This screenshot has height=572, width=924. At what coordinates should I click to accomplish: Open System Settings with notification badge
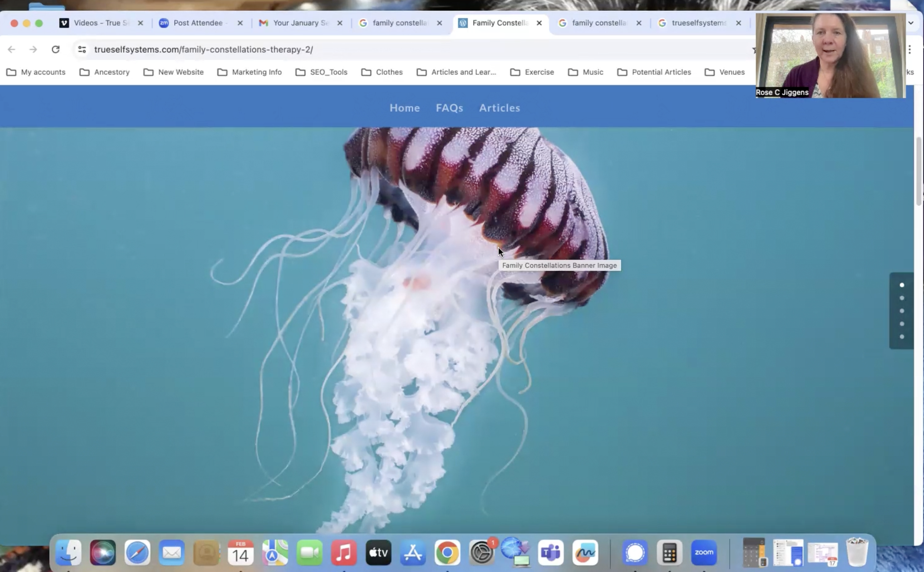[x=481, y=552]
